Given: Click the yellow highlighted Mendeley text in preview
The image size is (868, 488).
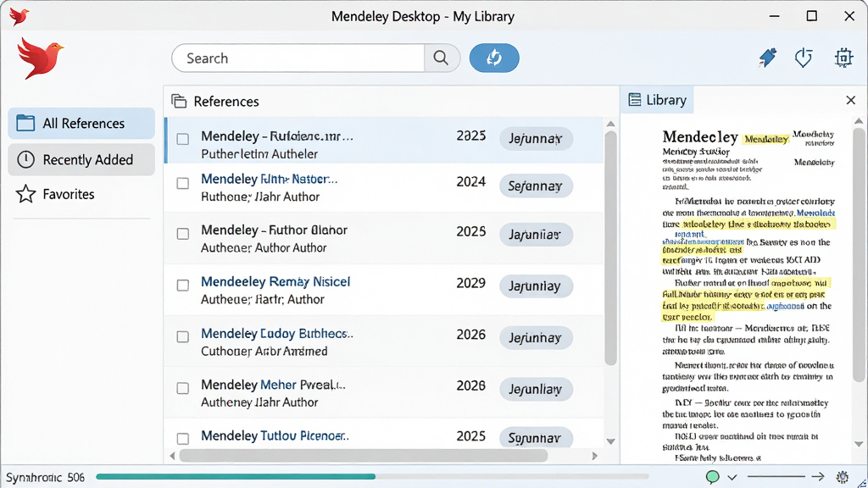Looking at the screenshot, I should [x=766, y=139].
